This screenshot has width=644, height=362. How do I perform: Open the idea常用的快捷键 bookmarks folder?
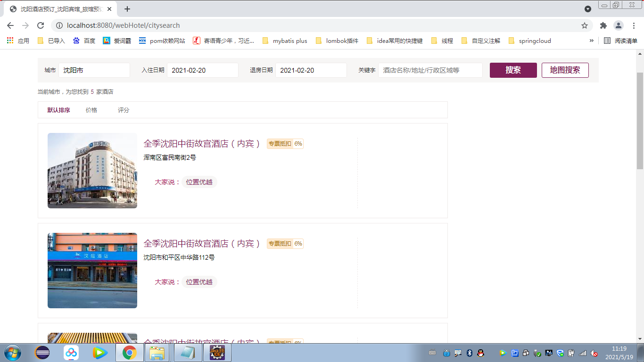pos(394,41)
